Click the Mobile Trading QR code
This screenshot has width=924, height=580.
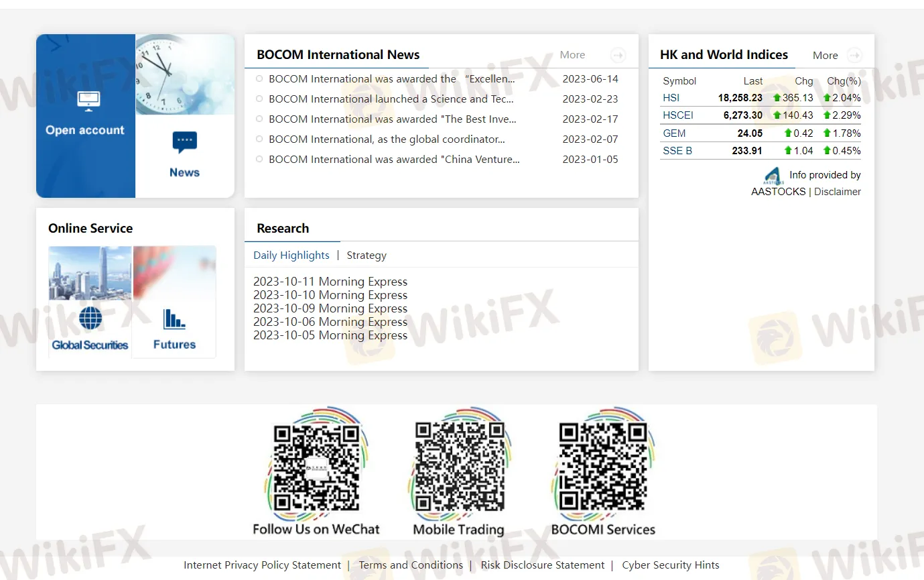458,466
